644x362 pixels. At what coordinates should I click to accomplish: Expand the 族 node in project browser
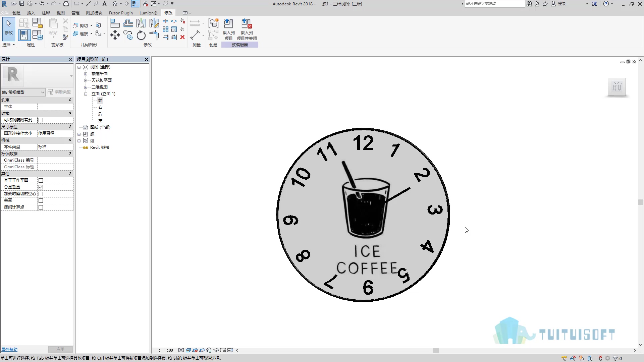pyautogui.click(x=79, y=134)
